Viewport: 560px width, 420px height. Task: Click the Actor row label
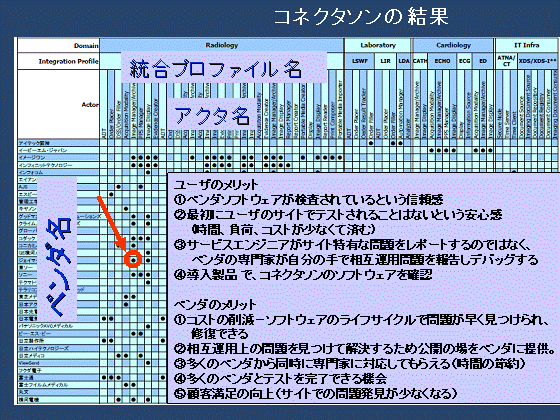90,105
